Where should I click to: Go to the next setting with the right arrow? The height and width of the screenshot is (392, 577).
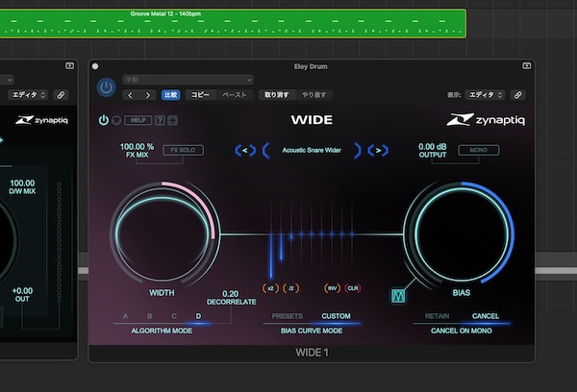point(148,95)
